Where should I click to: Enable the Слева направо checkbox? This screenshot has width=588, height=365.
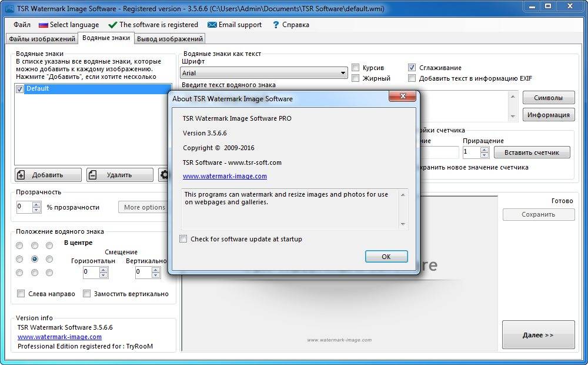(21, 293)
